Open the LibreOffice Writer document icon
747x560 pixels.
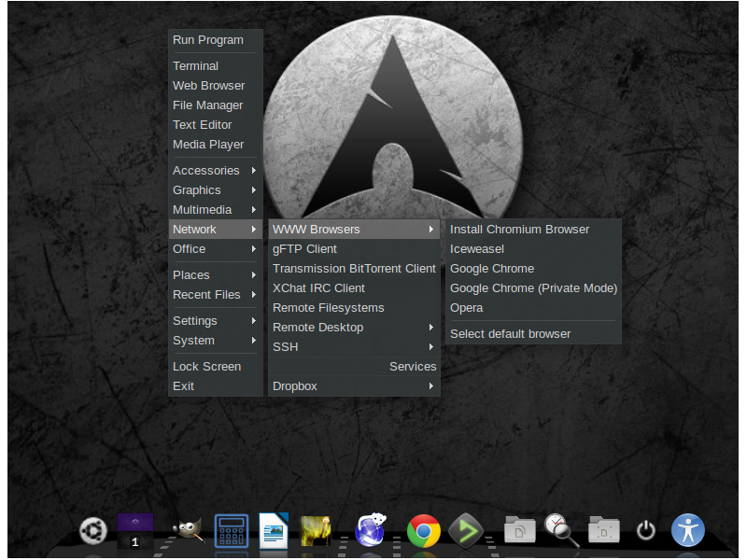(x=274, y=531)
